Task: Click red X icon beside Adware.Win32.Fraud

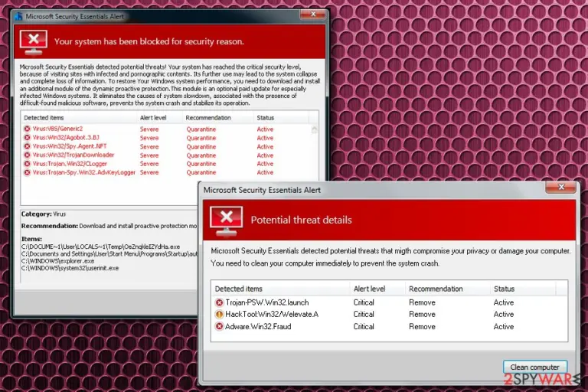Action: pos(219,326)
